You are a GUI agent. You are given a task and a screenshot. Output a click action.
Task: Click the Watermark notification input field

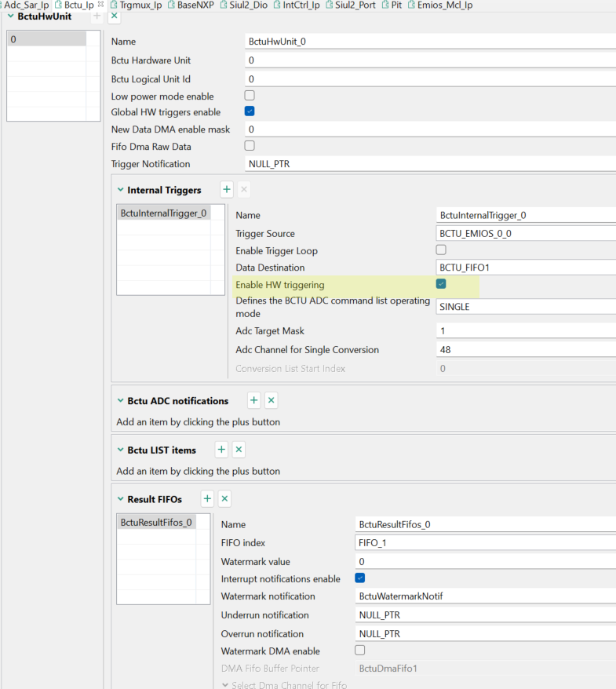point(485,596)
